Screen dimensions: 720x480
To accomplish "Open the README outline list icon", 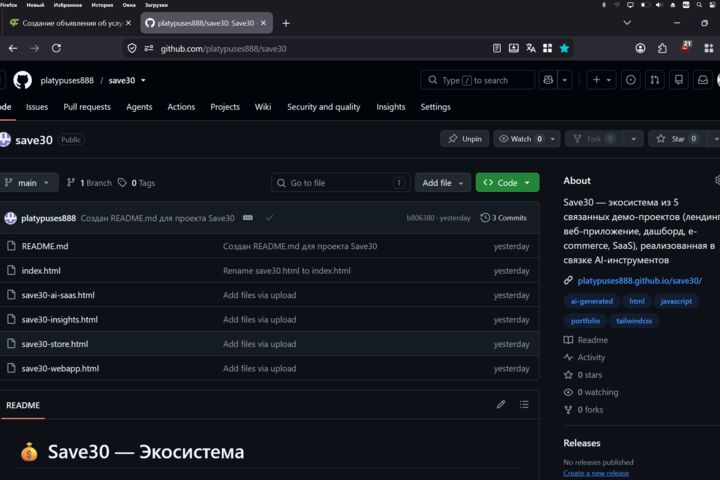I will (x=524, y=405).
